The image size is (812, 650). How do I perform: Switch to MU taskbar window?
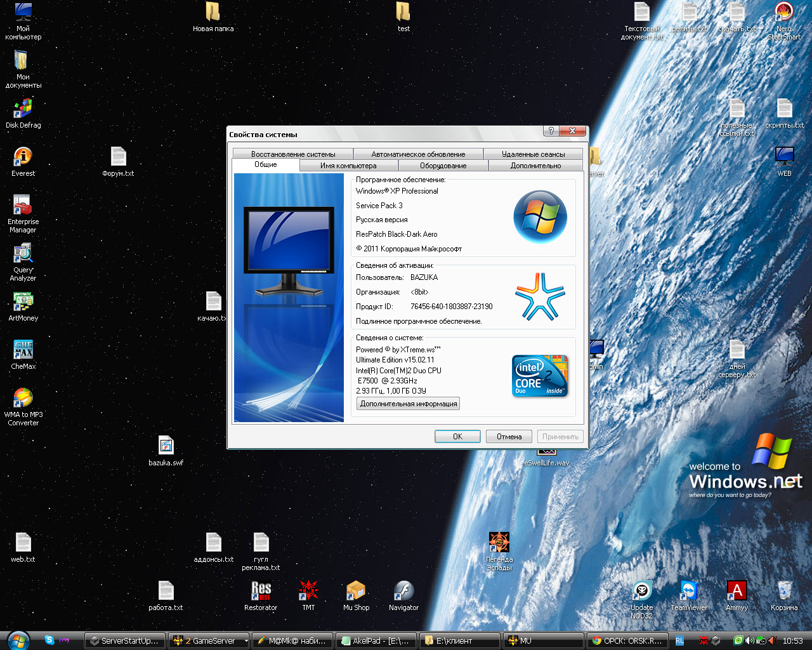tap(543, 641)
